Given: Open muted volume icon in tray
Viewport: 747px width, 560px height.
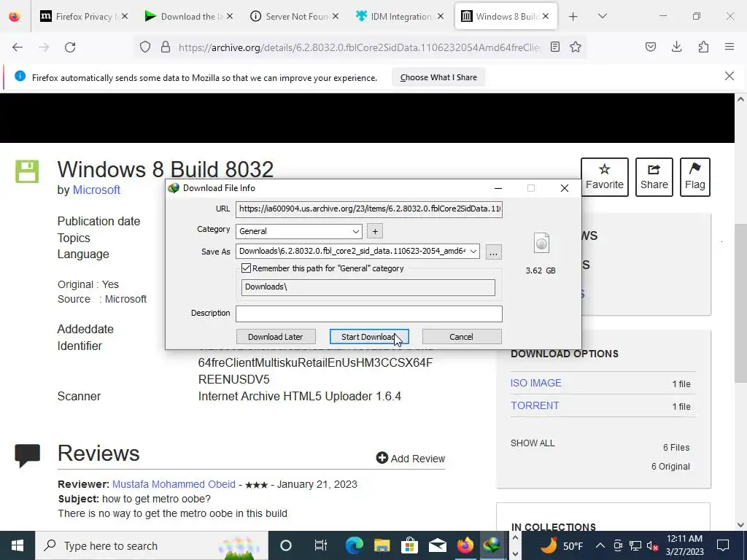Looking at the screenshot, I should point(653,546).
